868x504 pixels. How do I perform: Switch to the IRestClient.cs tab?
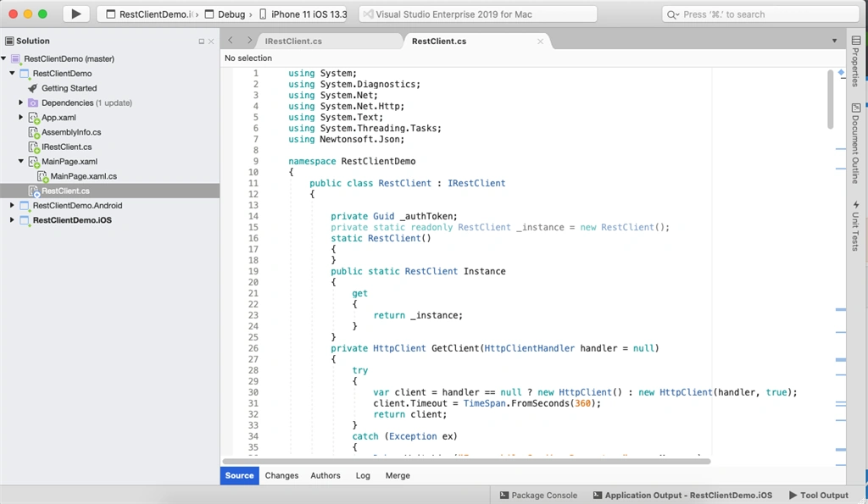pyautogui.click(x=293, y=41)
